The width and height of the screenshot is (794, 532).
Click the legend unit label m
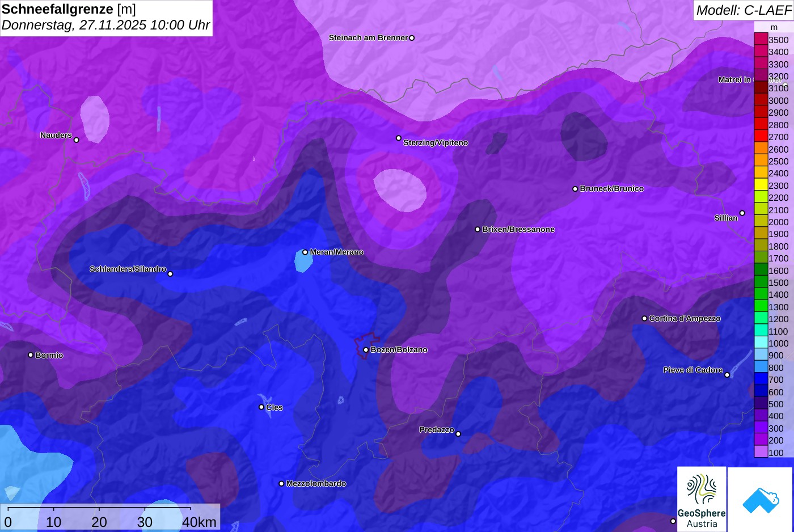pos(774,27)
